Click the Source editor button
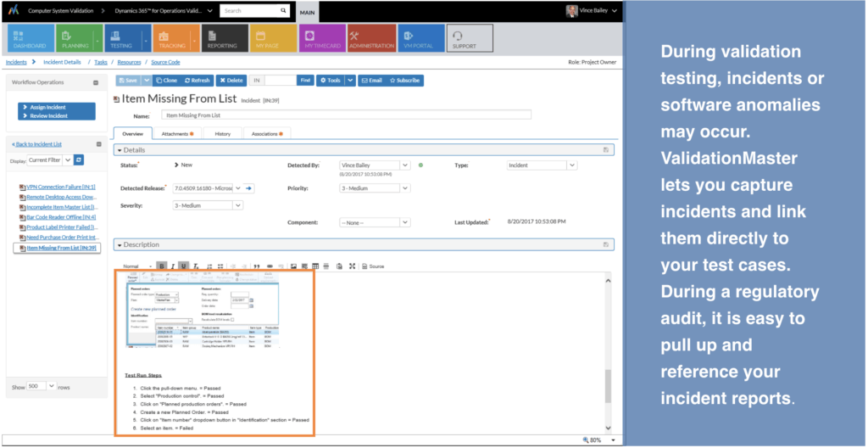Viewport: 868px width, 448px height. tap(373, 266)
